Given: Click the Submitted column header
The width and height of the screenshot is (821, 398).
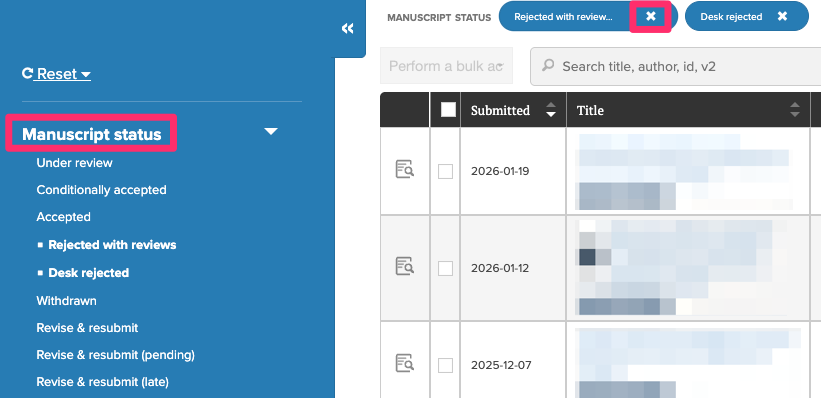Looking at the screenshot, I should (500, 110).
